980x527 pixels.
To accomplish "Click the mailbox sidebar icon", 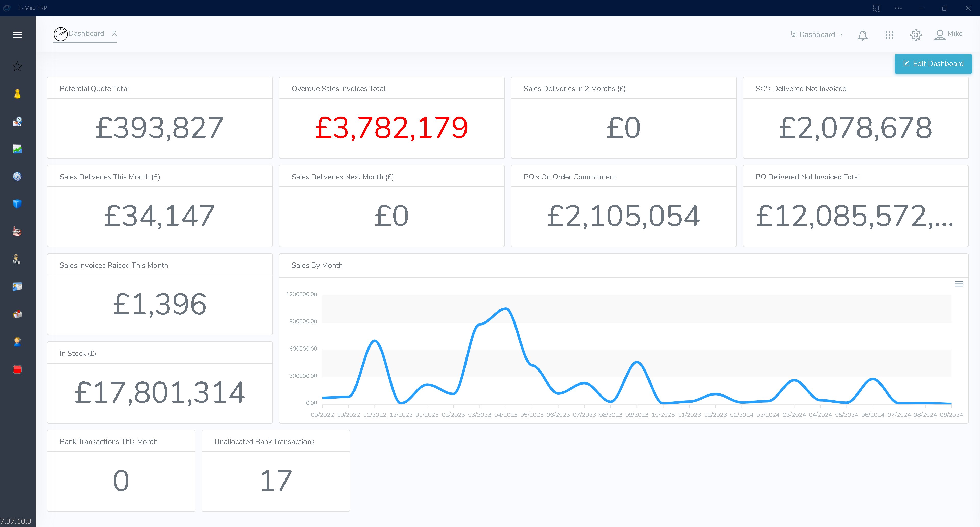I will pos(17,314).
